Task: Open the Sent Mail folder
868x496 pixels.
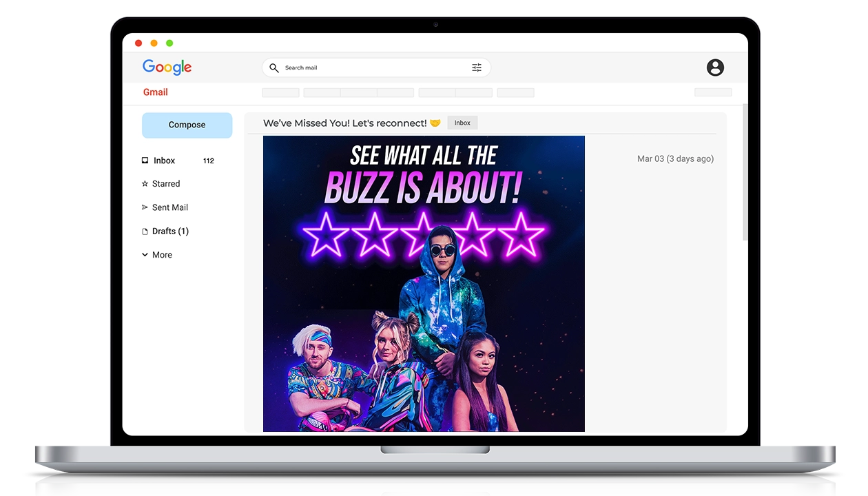Action: click(x=170, y=207)
